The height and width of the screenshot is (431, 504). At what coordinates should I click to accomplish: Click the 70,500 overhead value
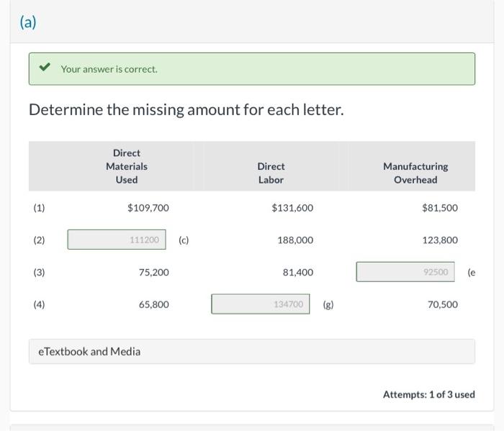(x=442, y=304)
